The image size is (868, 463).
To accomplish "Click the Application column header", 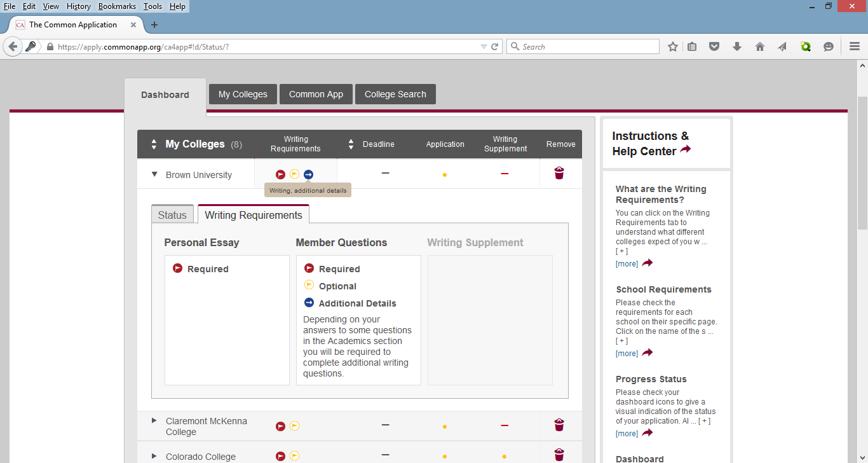I will tap(445, 144).
